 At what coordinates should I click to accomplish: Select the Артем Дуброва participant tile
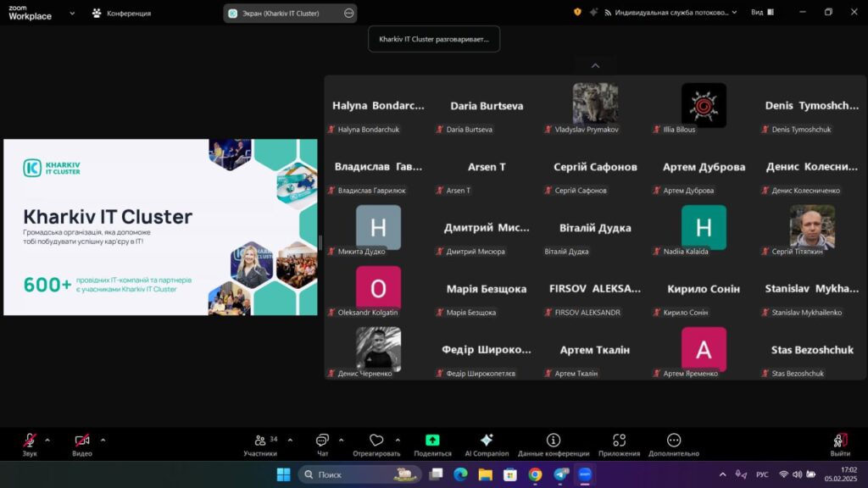tap(704, 167)
